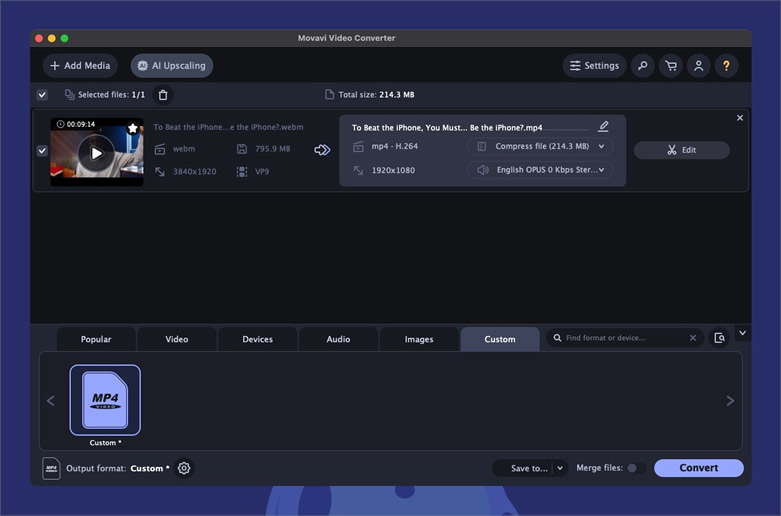Screen dimensions: 781x516
Task: Click the MP4 output format icon
Action: pyautogui.click(x=51, y=468)
